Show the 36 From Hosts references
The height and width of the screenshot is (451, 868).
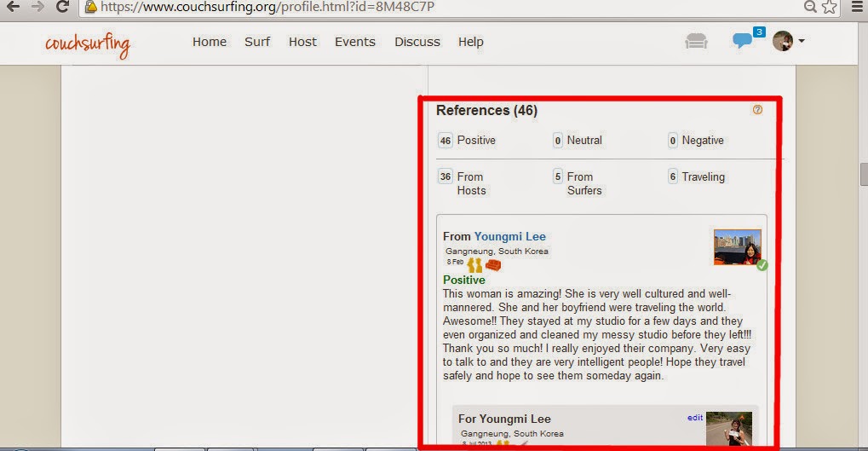click(463, 183)
